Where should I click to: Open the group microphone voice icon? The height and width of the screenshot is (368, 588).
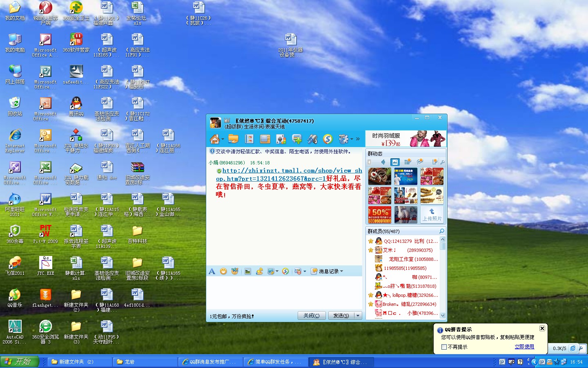click(x=312, y=139)
